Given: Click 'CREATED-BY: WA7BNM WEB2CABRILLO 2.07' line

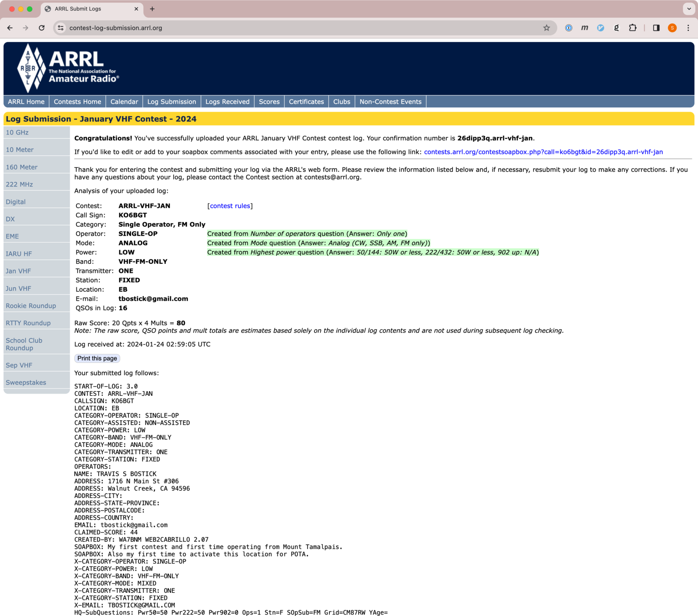Looking at the screenshot, I should point(141,540).
